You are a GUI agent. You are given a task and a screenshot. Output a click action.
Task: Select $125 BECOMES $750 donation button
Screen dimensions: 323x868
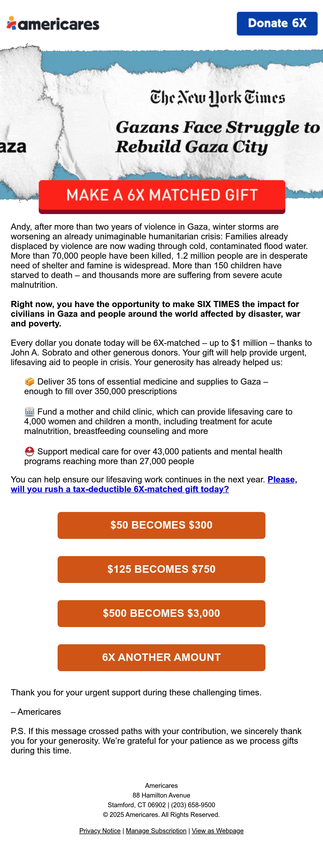click(161, 569)
